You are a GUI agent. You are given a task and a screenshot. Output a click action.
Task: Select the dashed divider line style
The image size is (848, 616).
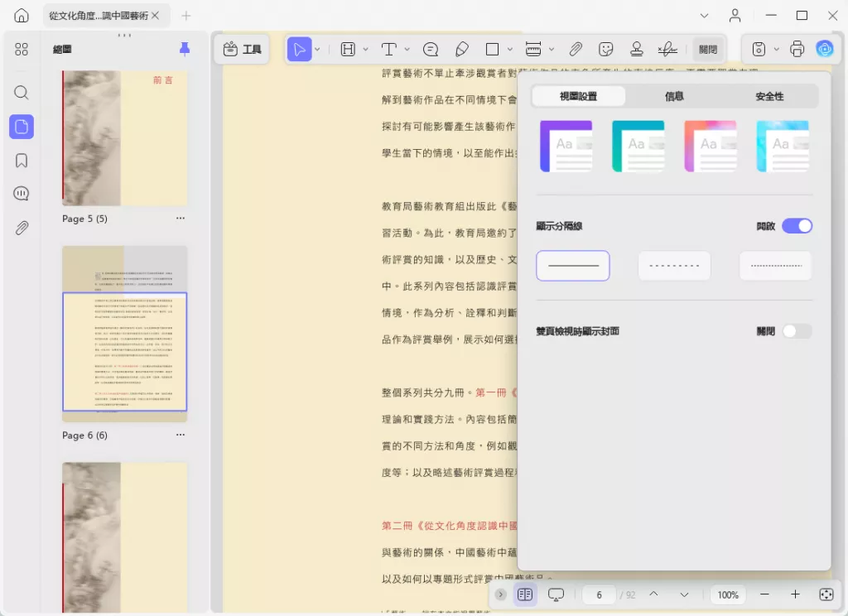[674, 266]
